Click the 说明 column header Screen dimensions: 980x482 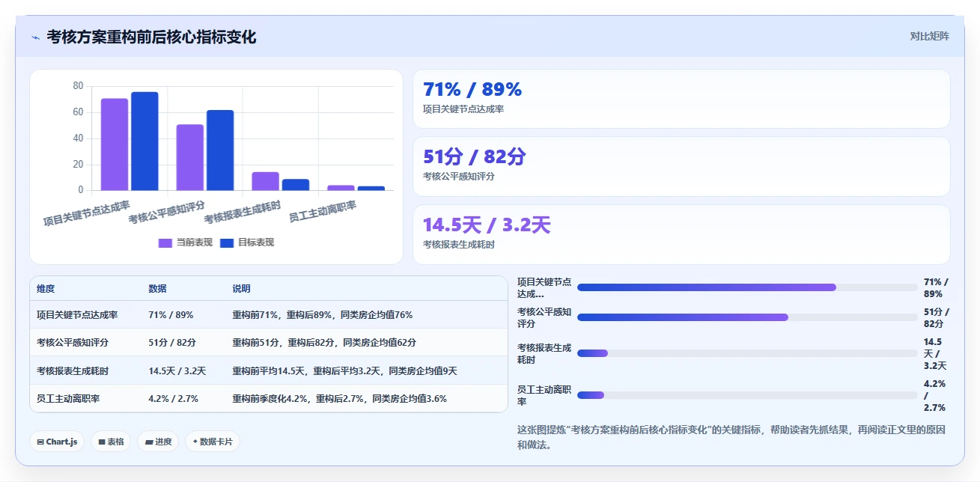coord(242,289)
